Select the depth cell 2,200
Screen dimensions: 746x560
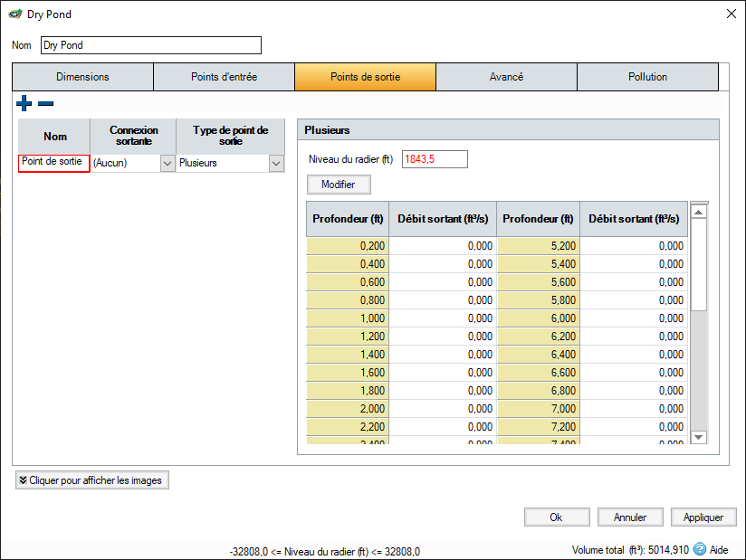(x=348, y=426)
